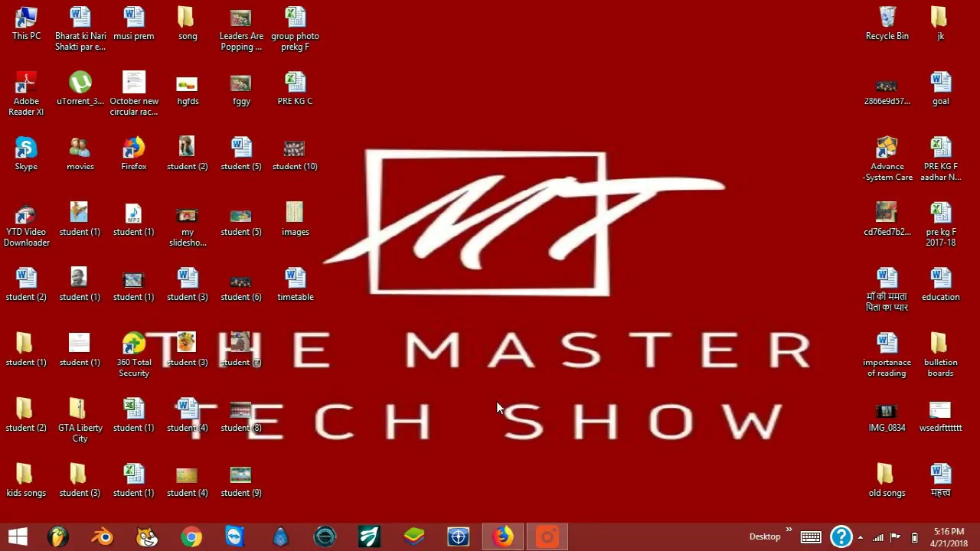Open Scratch cat icon in taskbar
Image resolution: width=980 pixels, height=551 pixels.
(146, 536)
